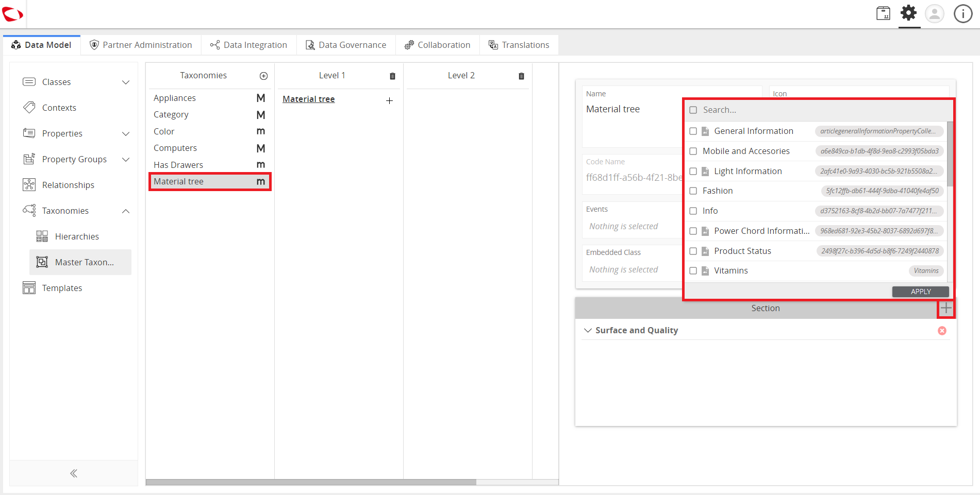Click the M marker beside Appliances

click(261, 98)
